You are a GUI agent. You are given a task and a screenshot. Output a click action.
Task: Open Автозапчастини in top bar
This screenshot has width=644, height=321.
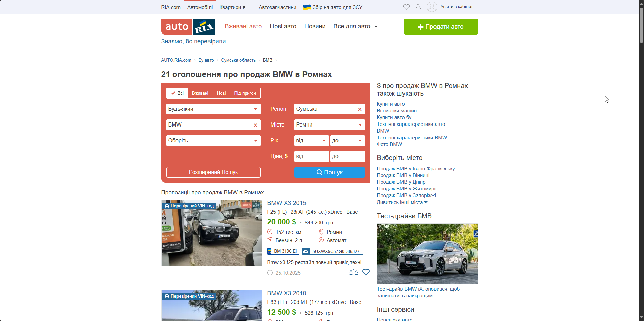278,7
